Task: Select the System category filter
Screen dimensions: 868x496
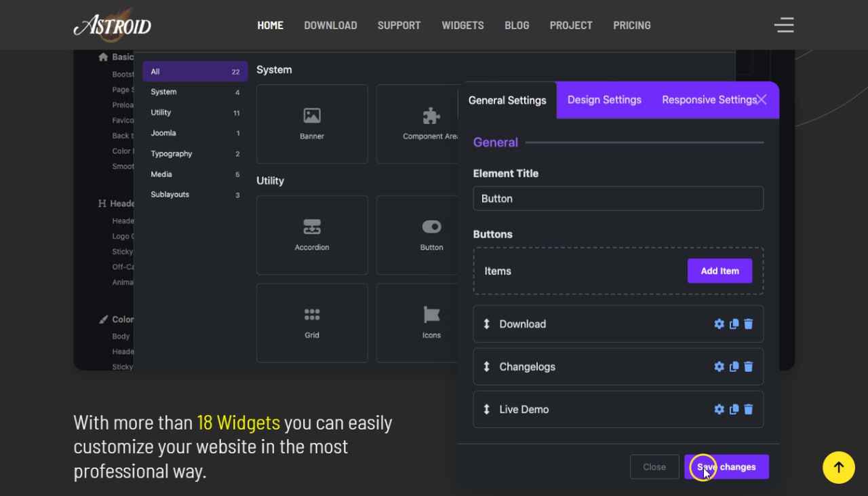Action: [x=195, y=92]
